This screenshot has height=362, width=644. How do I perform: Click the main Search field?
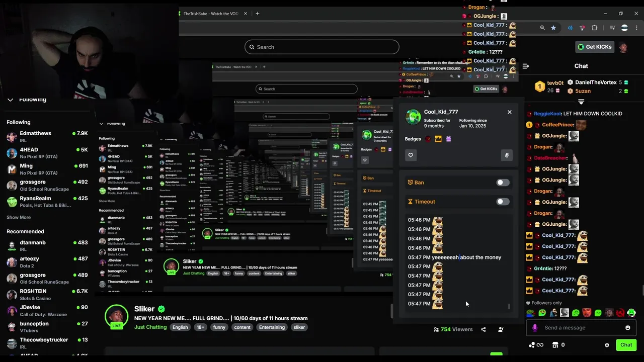pyautogui.click(x=322, y=47)
